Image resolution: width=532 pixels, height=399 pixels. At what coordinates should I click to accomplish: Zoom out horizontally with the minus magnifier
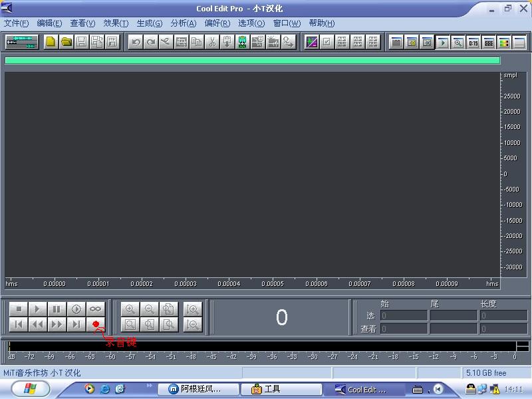click(149, 309)
